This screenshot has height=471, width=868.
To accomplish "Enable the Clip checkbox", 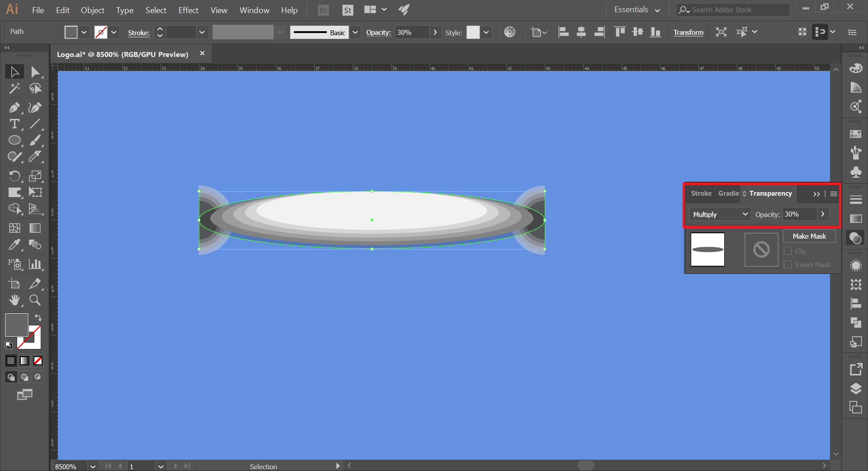I will click(788, 251).
